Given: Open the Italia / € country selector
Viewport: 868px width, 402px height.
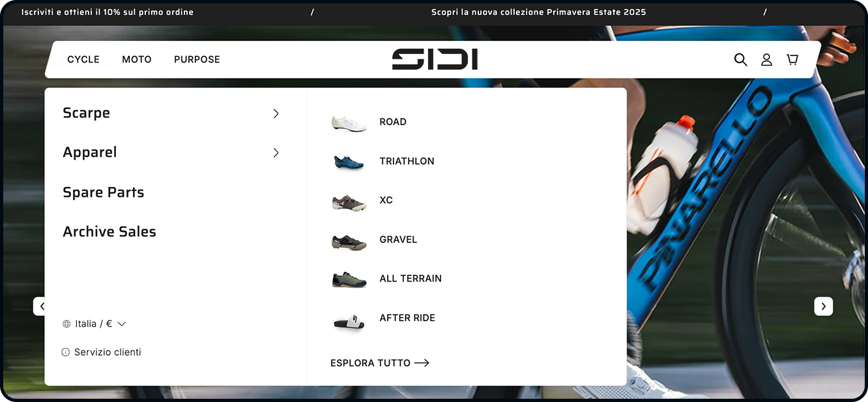Looking at the screenshot, I should click(x=94, y=324).
